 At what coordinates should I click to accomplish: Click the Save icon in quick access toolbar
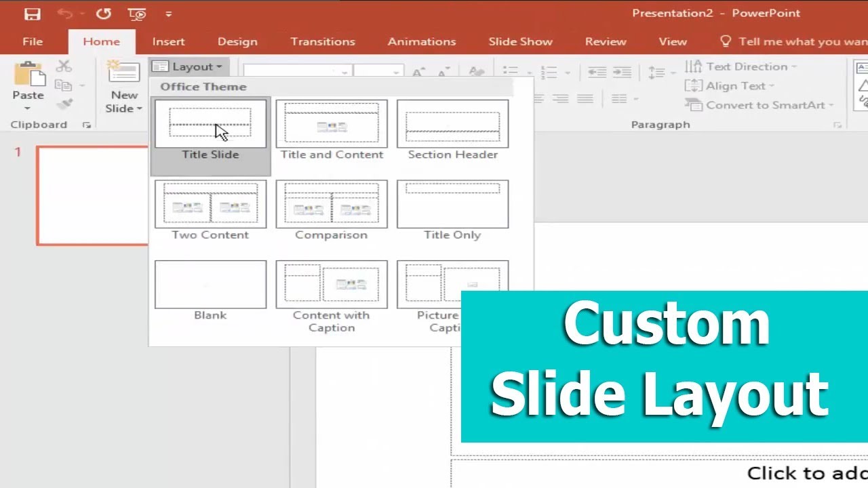pos(32,14)
